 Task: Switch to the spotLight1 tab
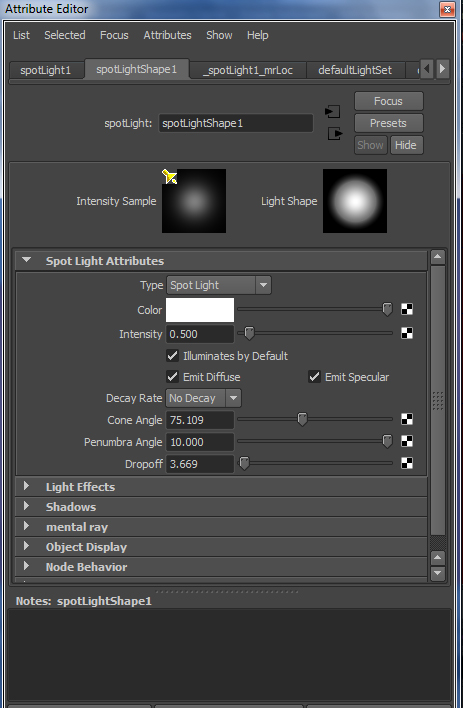click(x=46, y=70)
